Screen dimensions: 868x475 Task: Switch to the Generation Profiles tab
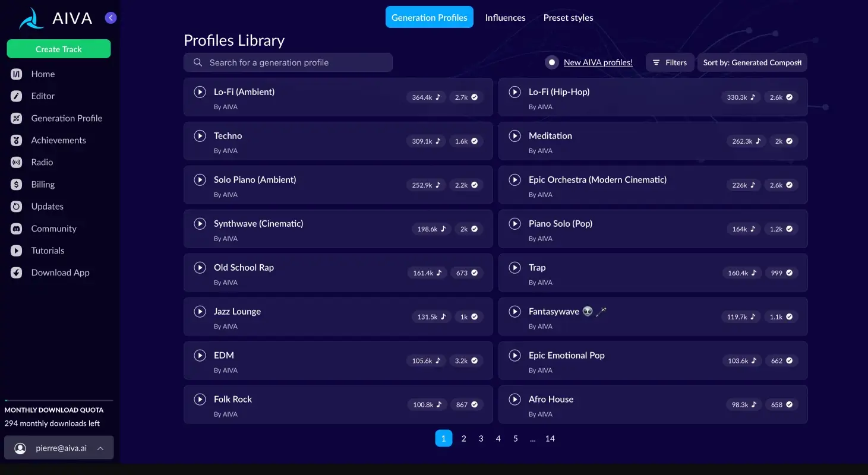[430, 17]
